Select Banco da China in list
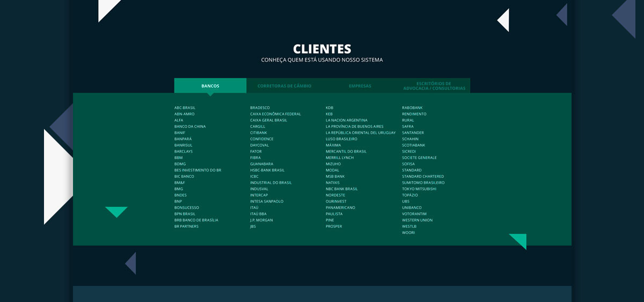Viewport: 644px width, 302px height. [190, 127]
